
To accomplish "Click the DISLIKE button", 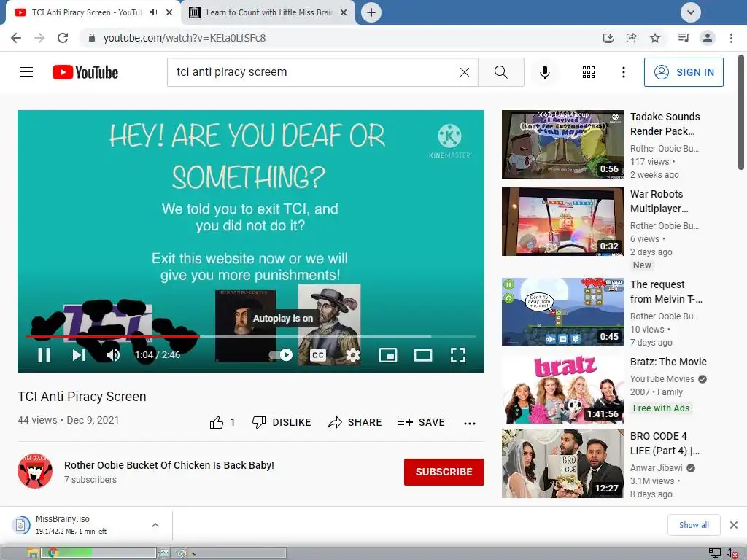I will 282,422.
